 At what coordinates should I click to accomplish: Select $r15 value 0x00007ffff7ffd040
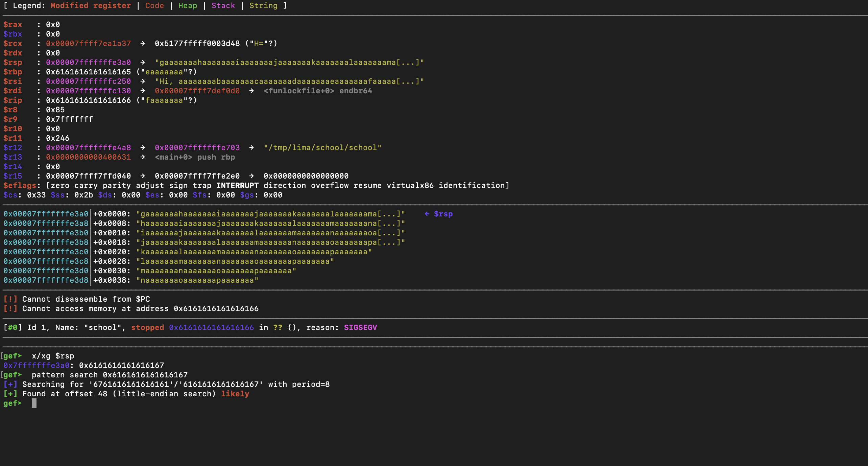[88, 176]
